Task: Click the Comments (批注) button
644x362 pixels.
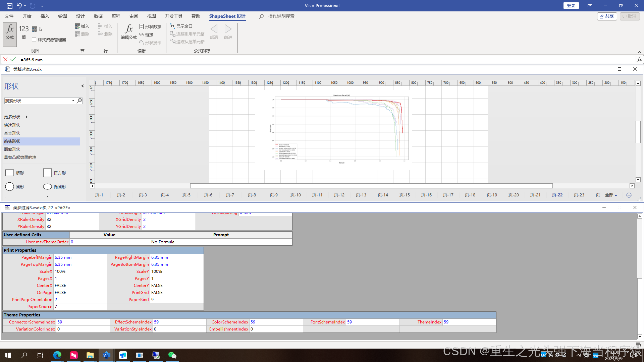Action: 630,16
